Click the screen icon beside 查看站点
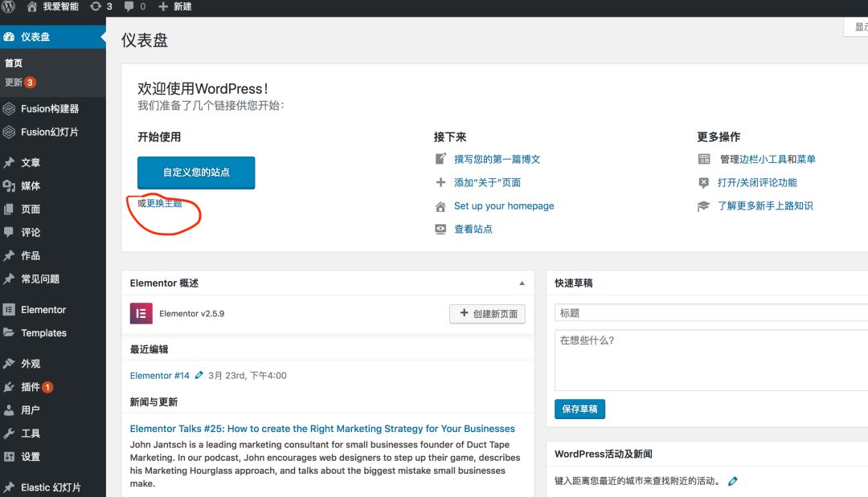 (440, 229)
